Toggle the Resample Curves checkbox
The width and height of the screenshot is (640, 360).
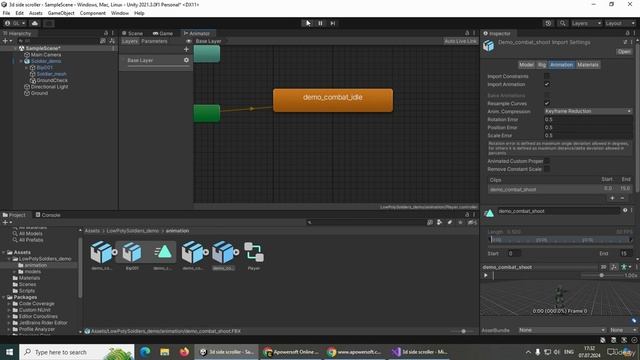coord(547,103)
